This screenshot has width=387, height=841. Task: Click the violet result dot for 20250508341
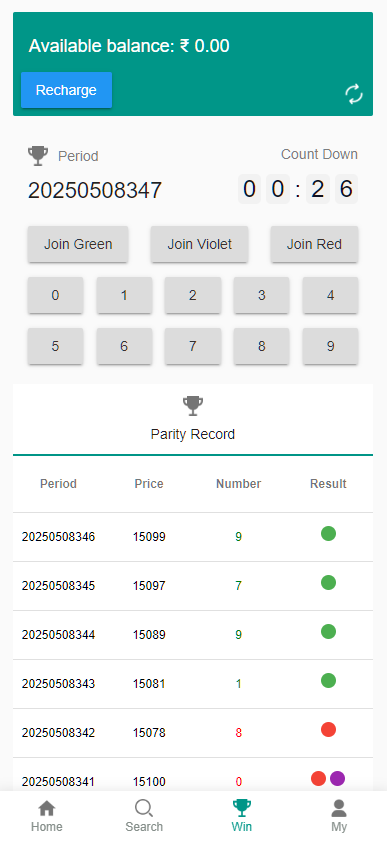point(337,778)
